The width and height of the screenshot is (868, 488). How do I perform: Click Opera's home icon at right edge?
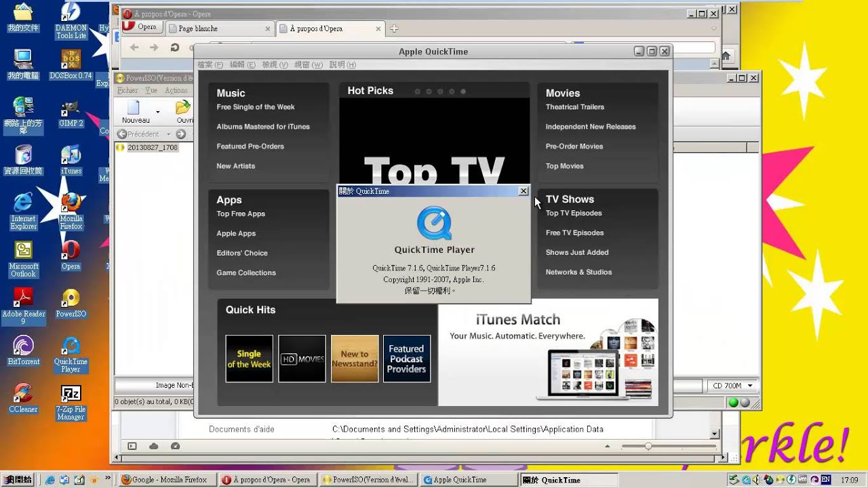coord(726,56)
